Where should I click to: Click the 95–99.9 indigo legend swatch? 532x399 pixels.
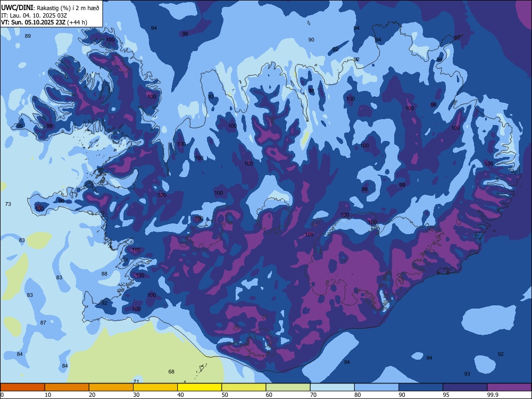pyautogui.click(x=465, y=387)
